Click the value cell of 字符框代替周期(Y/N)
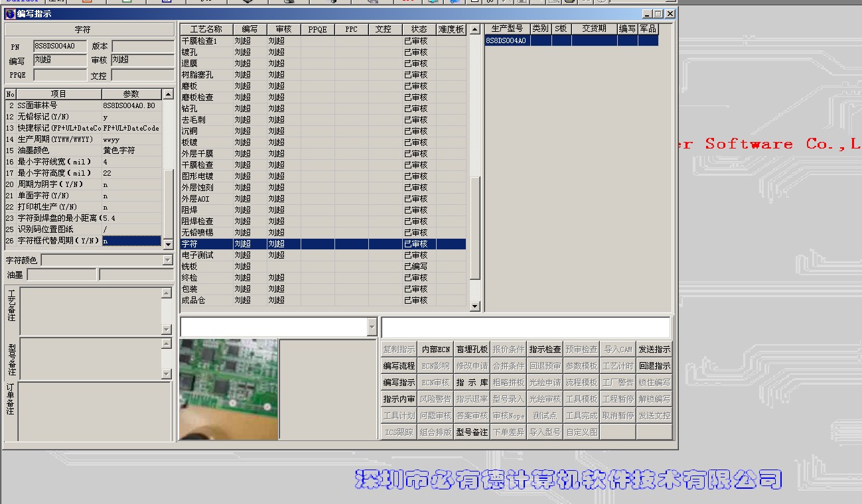The image size is (862, 504). [x=131, y=241]
